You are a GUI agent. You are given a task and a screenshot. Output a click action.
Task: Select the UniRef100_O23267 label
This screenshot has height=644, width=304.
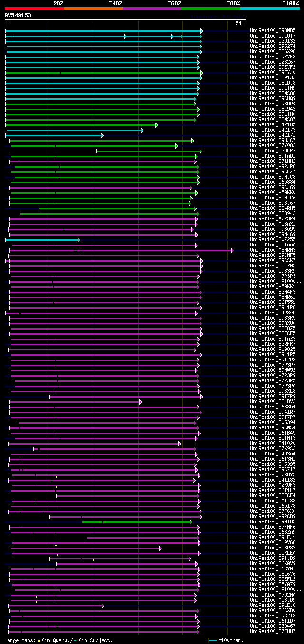point(273,62)
